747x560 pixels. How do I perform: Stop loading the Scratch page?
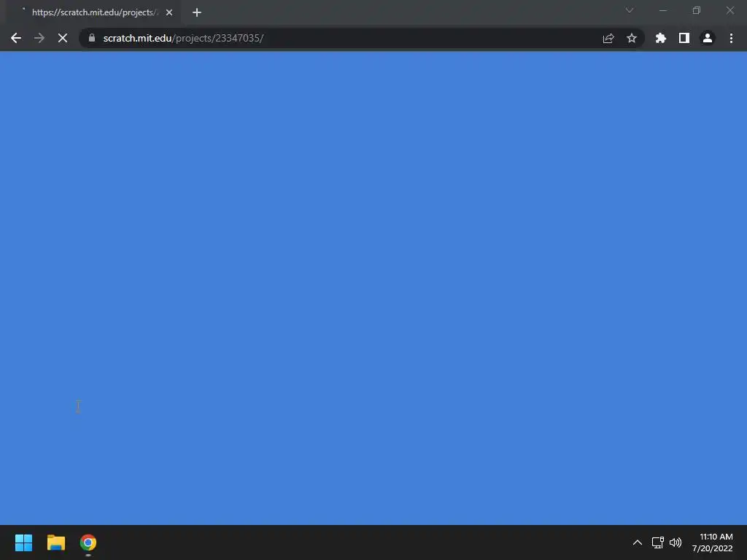[63, 38]
